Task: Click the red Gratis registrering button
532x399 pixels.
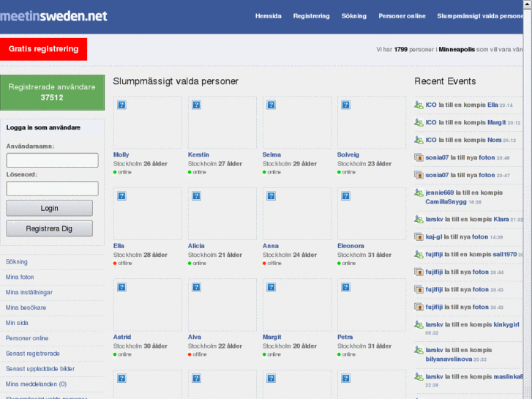Action: coord(43,49)
